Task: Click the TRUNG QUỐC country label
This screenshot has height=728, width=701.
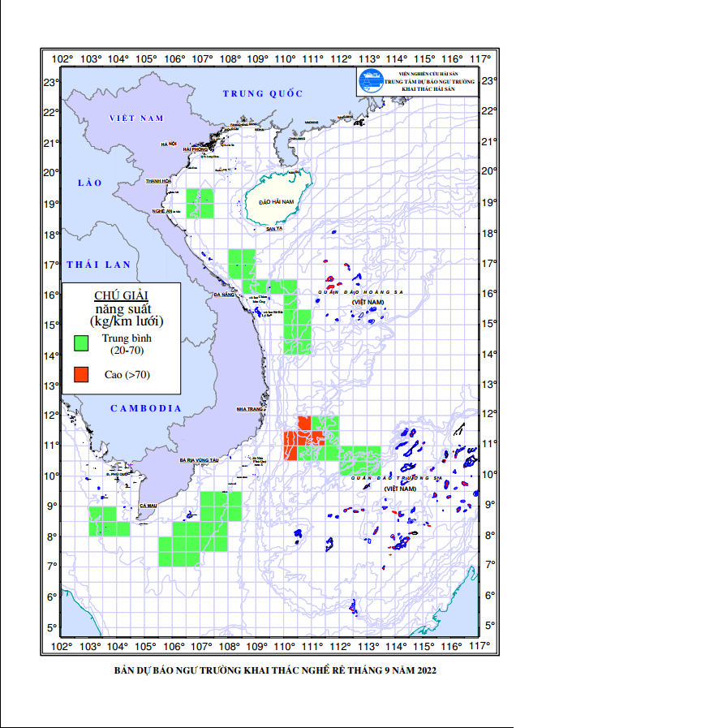Action: point(263,93)
